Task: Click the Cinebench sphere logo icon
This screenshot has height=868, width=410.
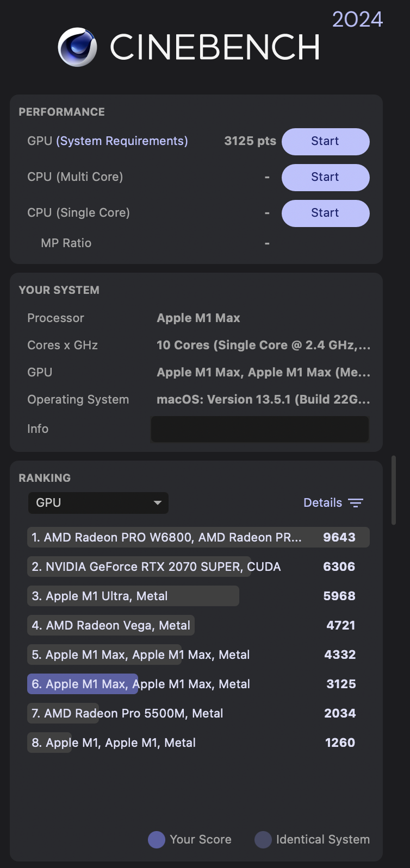Action: [x=77, y=47]
